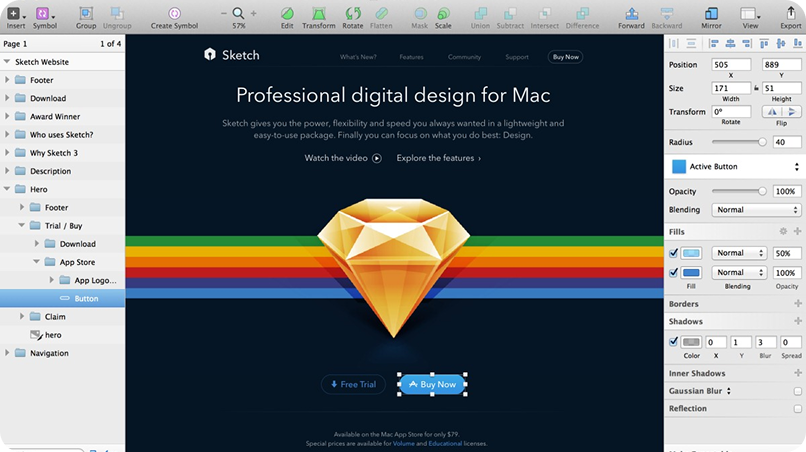Screen dimensions: 806x452
Task: Click the Mirror icon
Action: click(711, 13)
